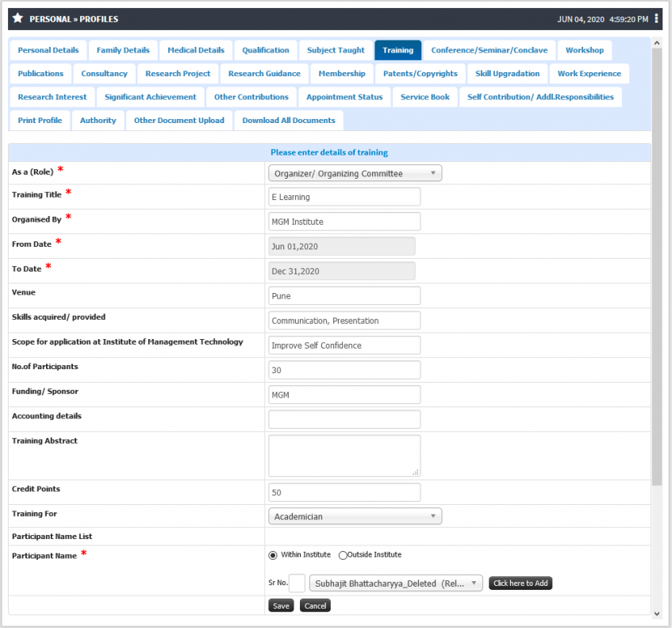The width and height of the screenshot is (672, 628).
Task: Go to the Work Experience tab
Action: pos(589,74)
